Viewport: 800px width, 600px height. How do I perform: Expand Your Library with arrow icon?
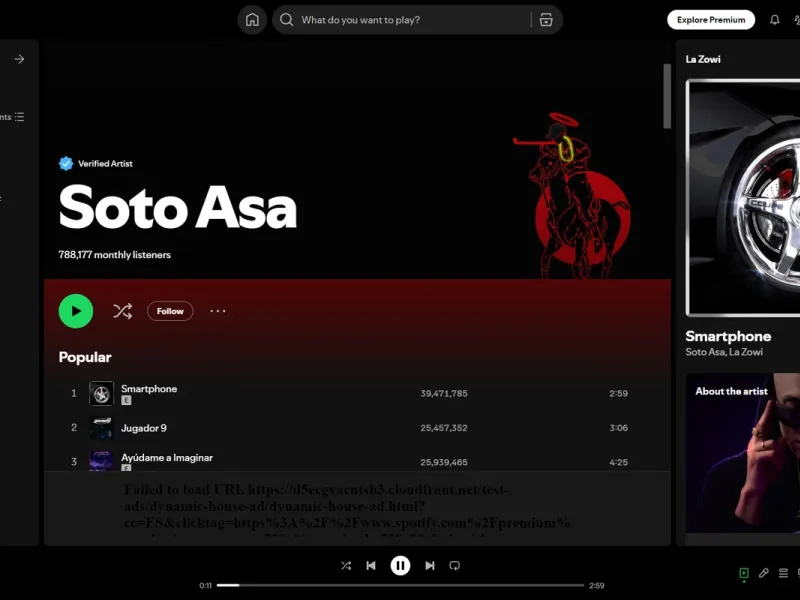pos(19,59)
